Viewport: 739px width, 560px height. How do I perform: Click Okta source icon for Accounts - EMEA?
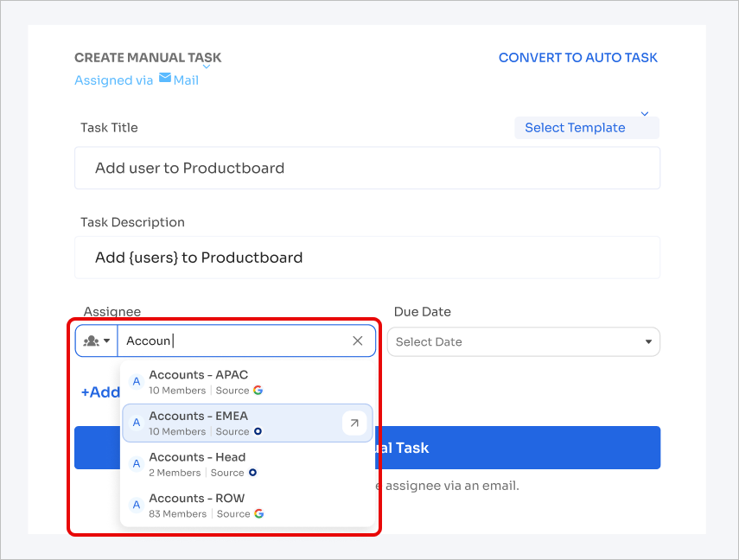[258, 431]
